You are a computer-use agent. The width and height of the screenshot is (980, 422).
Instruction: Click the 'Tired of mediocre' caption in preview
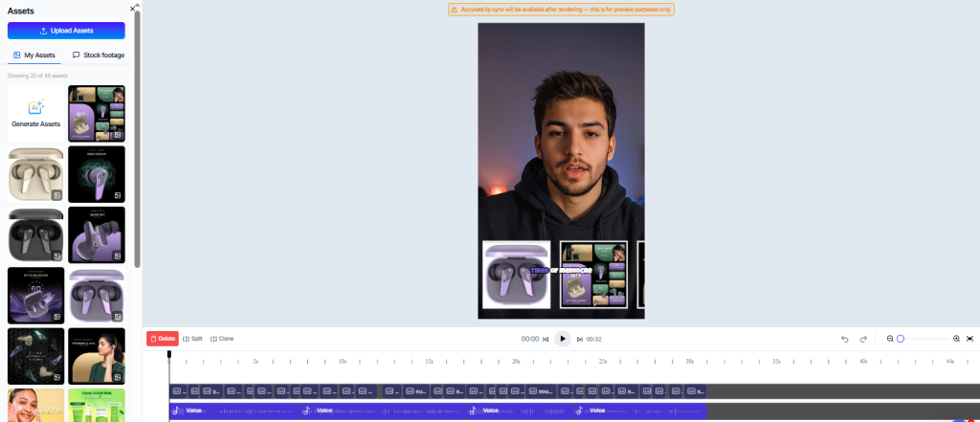(561, 270)
